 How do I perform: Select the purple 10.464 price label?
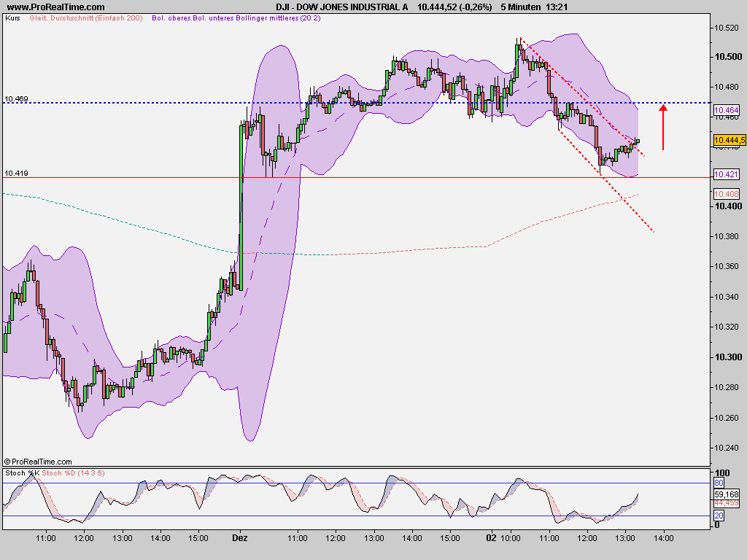coord(728,109)
